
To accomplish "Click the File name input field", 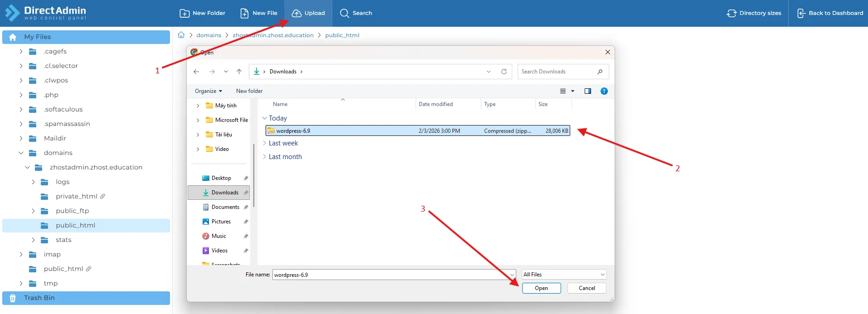I will [x=394, y=275].
